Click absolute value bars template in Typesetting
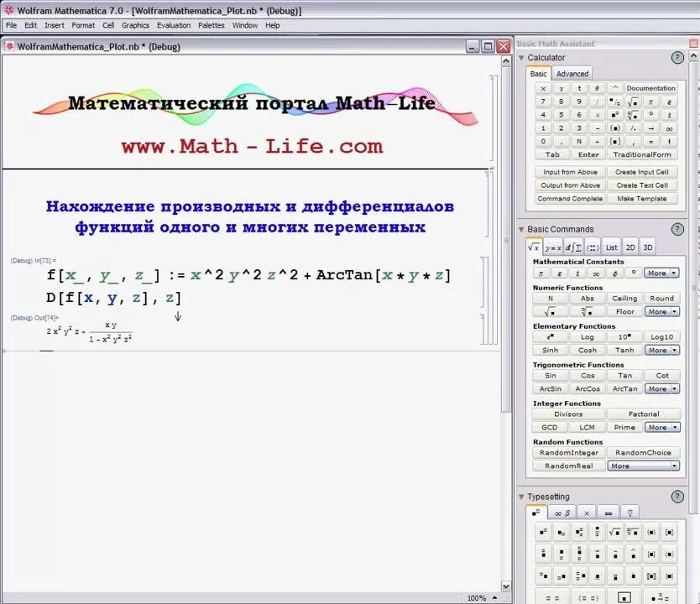Image resolution: width=700 pixels, height=604 pixels. [x=669, y=576]
